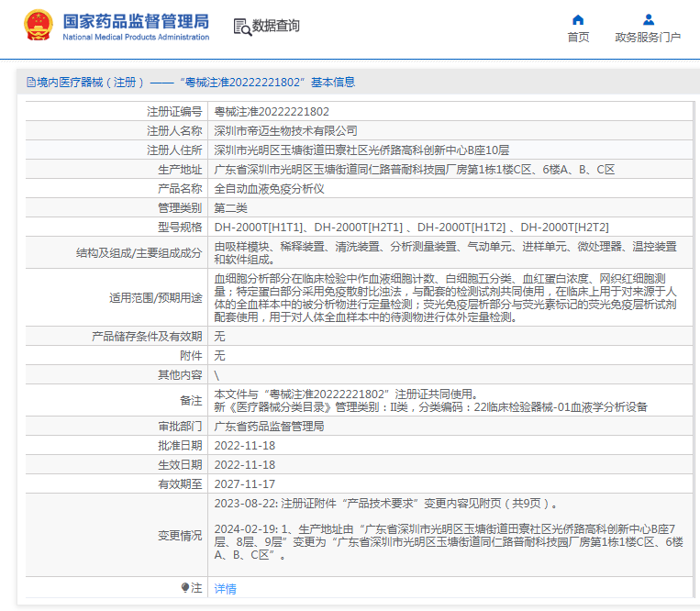
Task: Go to 首页 link text
Action: click(578, 37)
